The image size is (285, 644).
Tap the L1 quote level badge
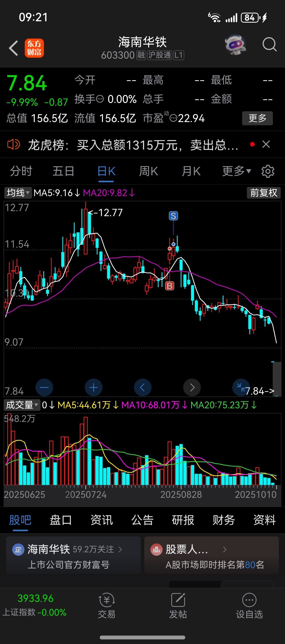click(179, 55)
